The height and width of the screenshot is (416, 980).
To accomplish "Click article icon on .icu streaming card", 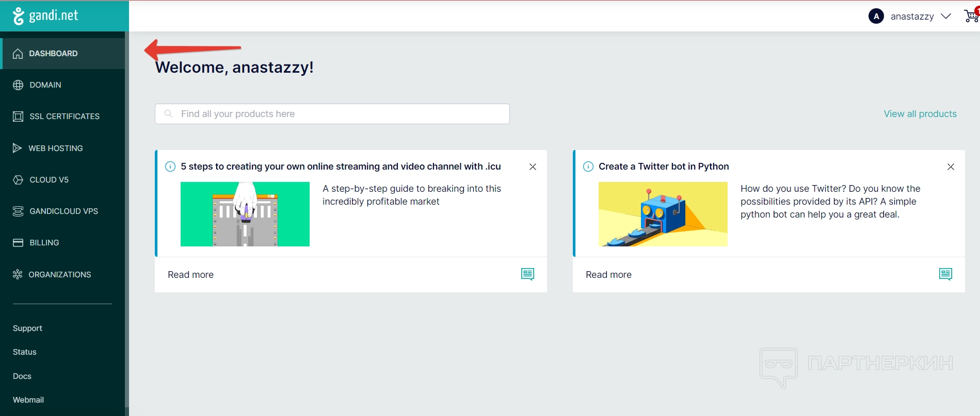I will (527, 274).
